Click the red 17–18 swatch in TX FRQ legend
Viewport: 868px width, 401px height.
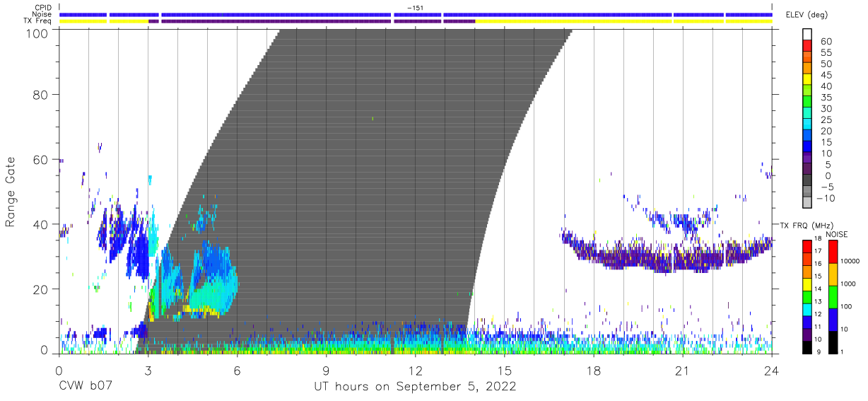pyautogui.click(x=808, y=246)
